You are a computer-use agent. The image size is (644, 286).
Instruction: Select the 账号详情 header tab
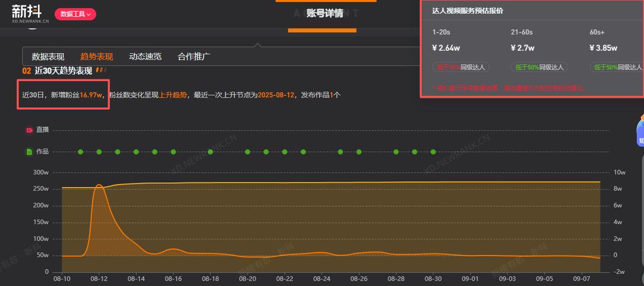[x=324, y=13]
